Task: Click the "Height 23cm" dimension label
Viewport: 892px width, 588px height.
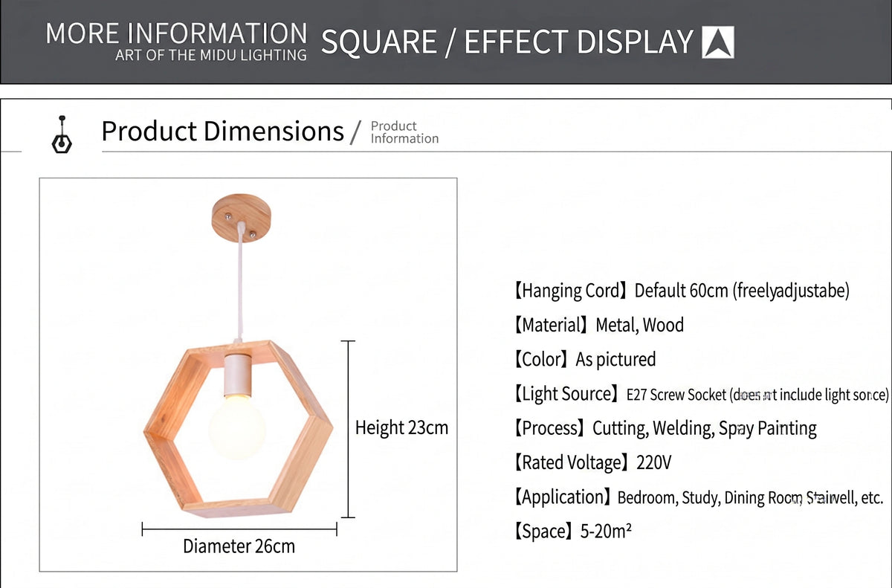Action: [x=401, y=427]
